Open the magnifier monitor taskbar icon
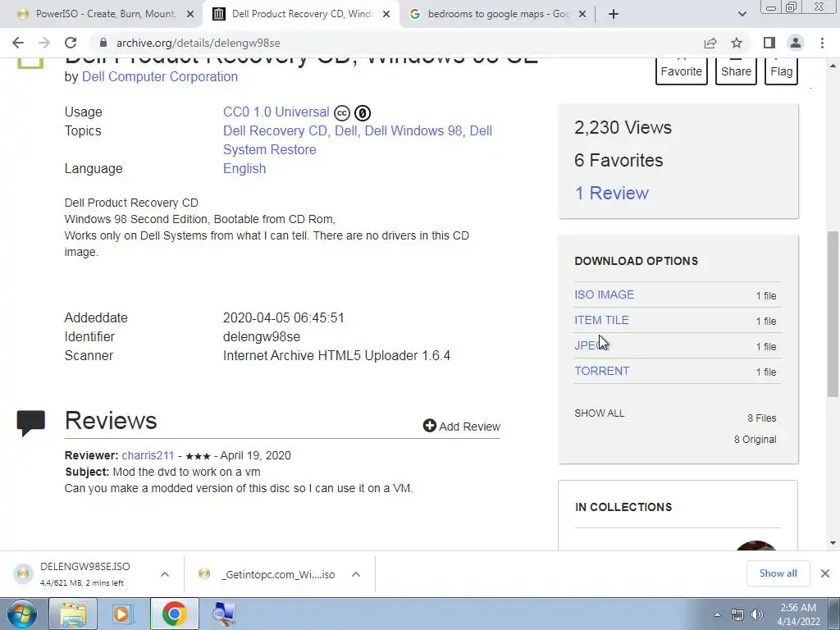This screenshot has width=840, height=630. 224,614
